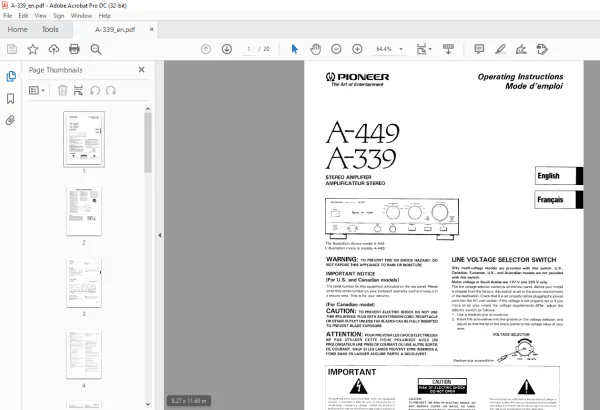
Task: Click the thumbnails scrollbar down arrow
Action: tap(148, 404)
